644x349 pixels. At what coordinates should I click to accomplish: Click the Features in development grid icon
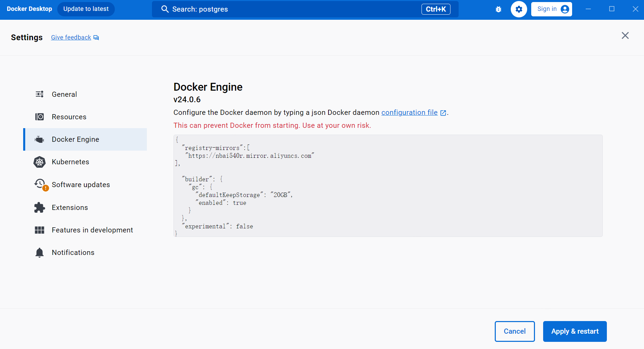click(x=40, y=230)
